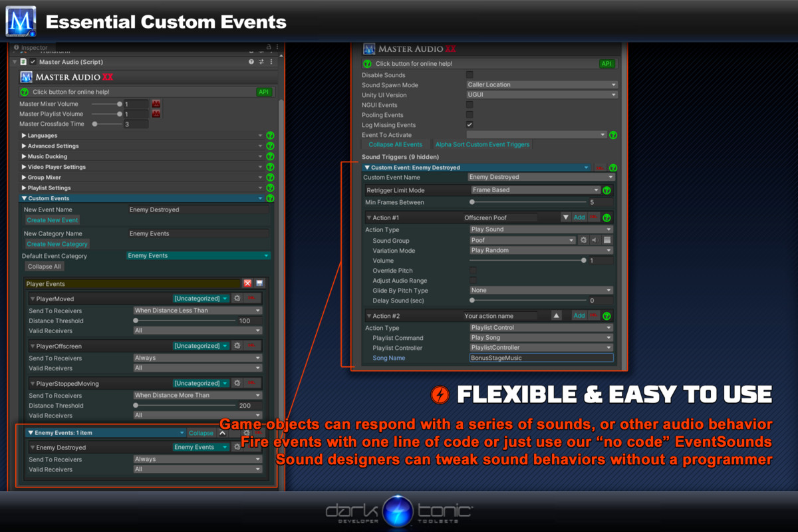Click move-down arrow on Action #1
798x532 pixels.
566,217
